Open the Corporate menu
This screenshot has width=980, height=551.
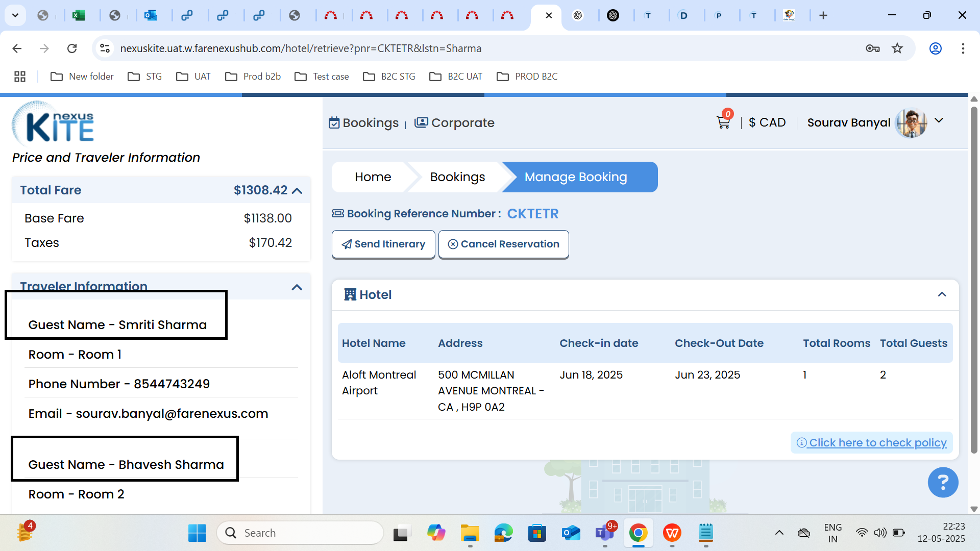tap(454, 123)
